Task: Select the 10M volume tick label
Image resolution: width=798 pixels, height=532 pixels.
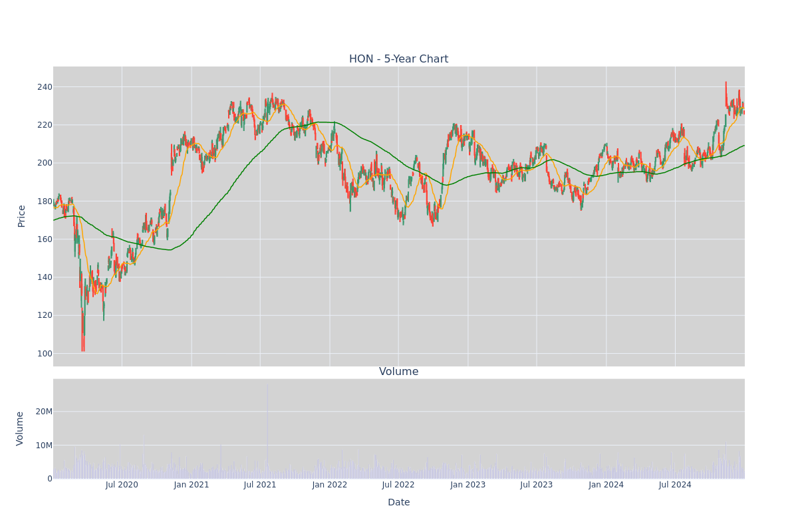Action: tap(44, 445)
